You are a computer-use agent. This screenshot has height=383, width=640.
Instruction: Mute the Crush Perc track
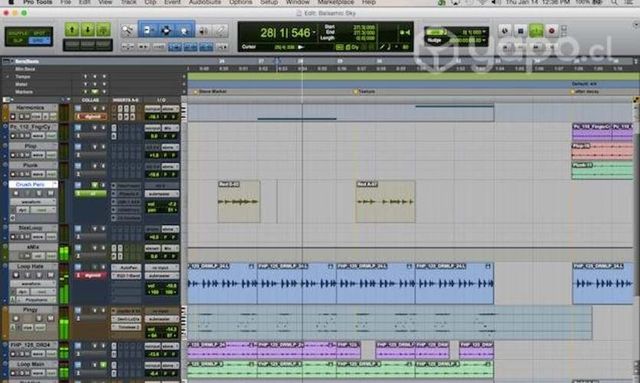pyautogui.click(x=51, y=193)
